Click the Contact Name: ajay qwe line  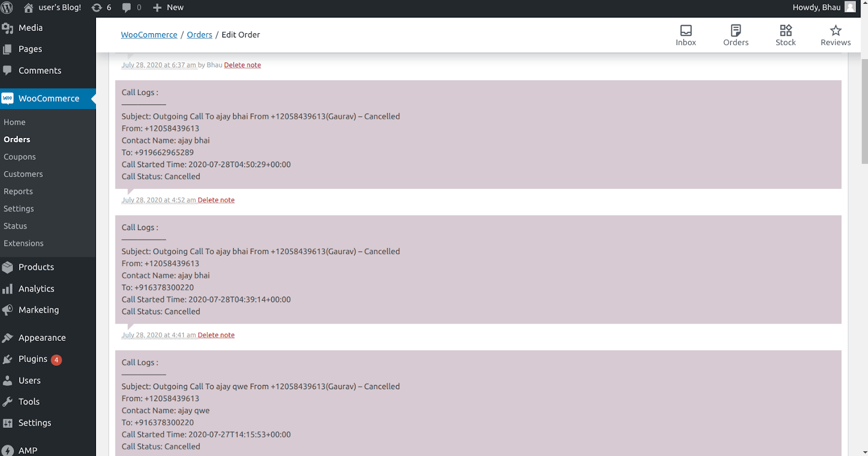tap(165, 411)
